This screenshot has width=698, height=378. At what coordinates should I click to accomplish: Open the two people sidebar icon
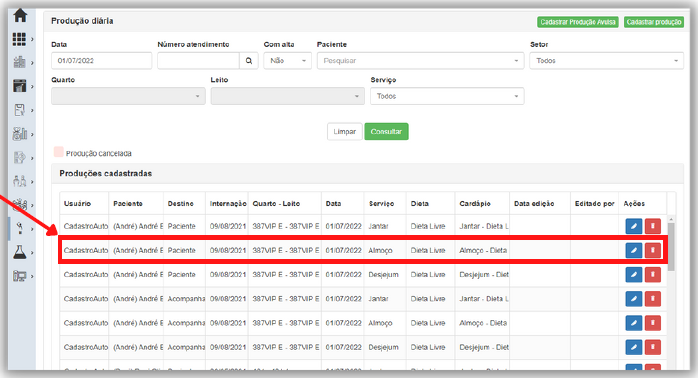20,181
